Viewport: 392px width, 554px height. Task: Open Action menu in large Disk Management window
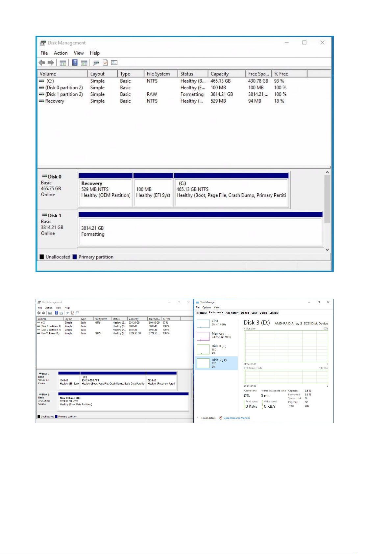[x=61, y=53]
